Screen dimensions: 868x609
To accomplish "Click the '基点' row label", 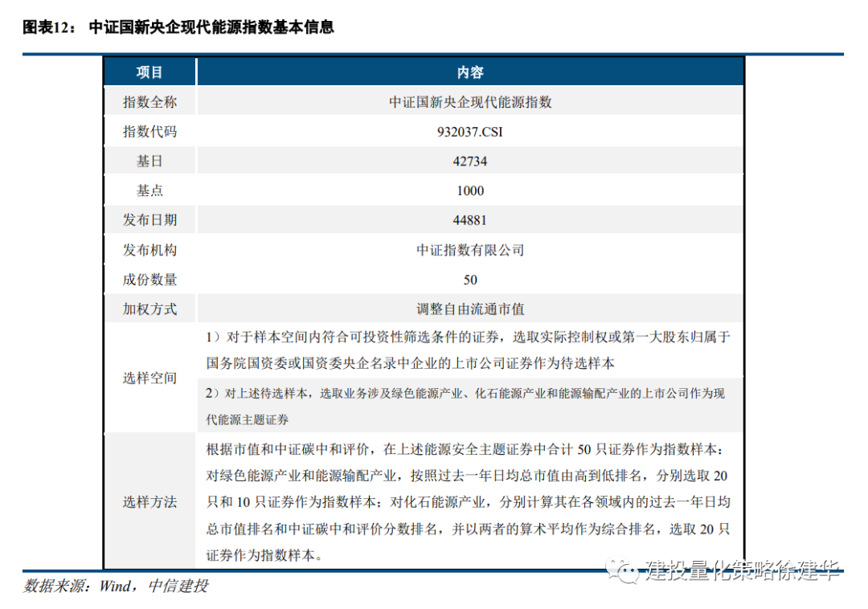I will (x=149, y=190).
